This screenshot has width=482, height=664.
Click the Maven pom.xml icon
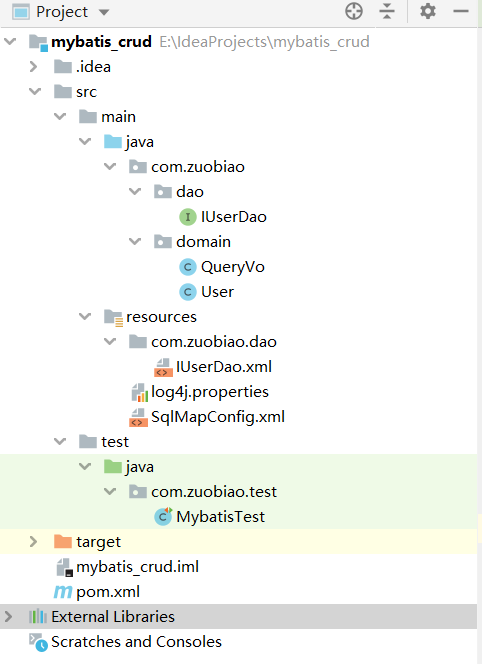click(x=63, y=592)
